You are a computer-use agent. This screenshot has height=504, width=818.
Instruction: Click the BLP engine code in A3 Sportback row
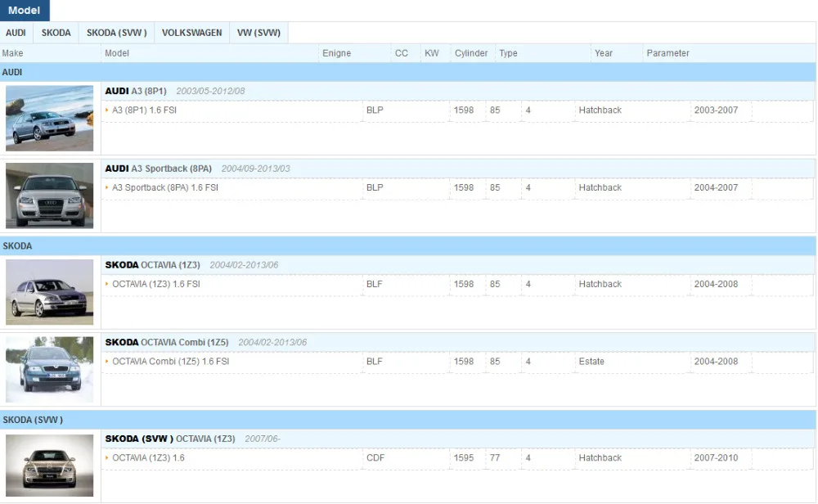[375, 188]
